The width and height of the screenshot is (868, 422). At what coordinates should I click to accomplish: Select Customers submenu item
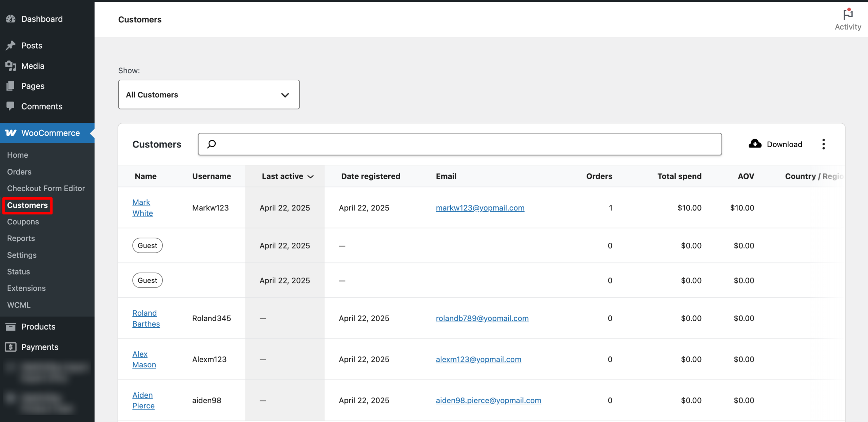tap(27, 205)
